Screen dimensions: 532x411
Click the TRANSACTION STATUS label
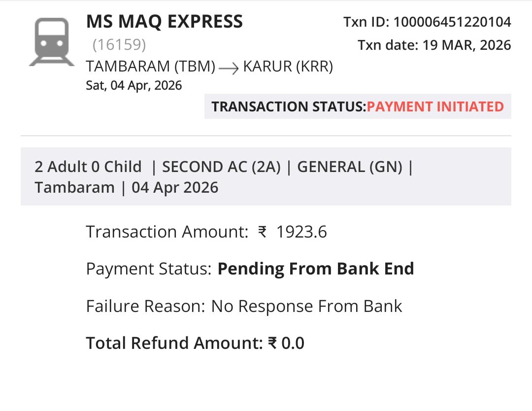tap(289, 106)
